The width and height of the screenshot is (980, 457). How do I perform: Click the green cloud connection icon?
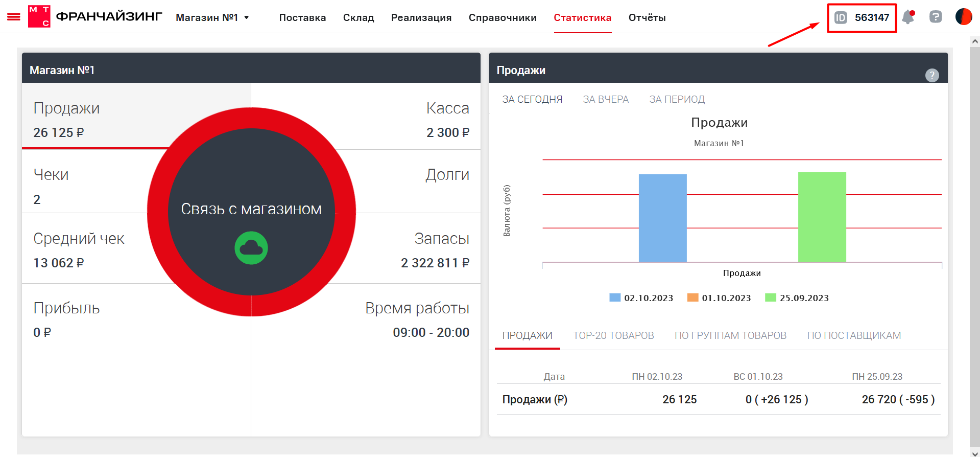(251, 248)
